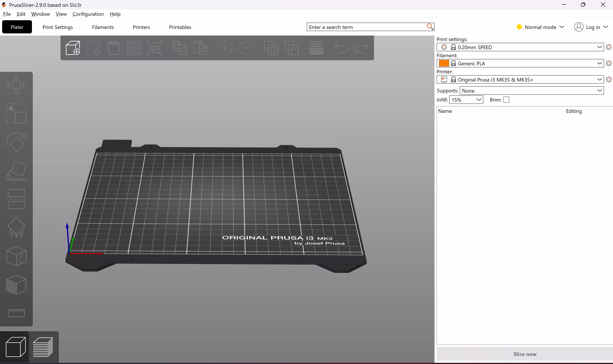
Task: Open the View menu
Action: pos(61,14)
